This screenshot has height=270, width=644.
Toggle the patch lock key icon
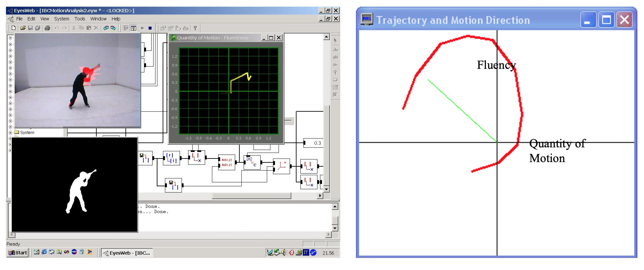point(134,28)
